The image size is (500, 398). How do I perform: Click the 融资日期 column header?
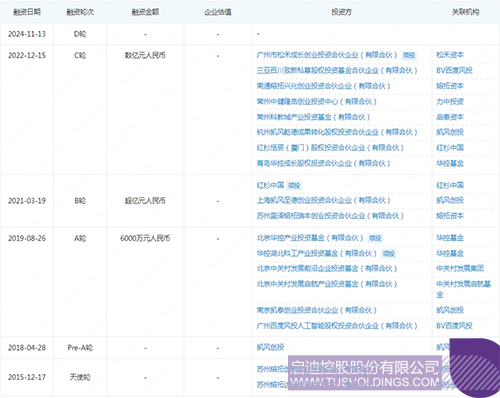click(x=27, y=12)
